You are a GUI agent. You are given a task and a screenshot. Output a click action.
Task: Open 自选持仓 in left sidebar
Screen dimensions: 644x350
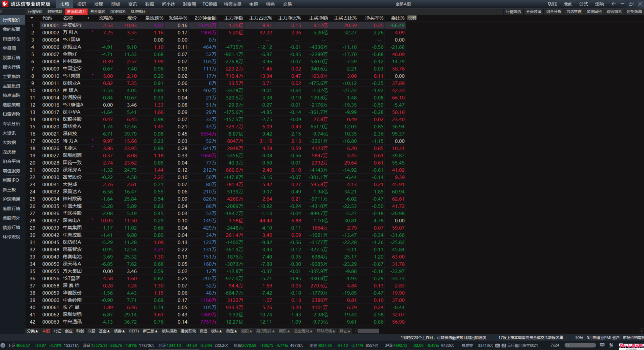coord(12,39)
